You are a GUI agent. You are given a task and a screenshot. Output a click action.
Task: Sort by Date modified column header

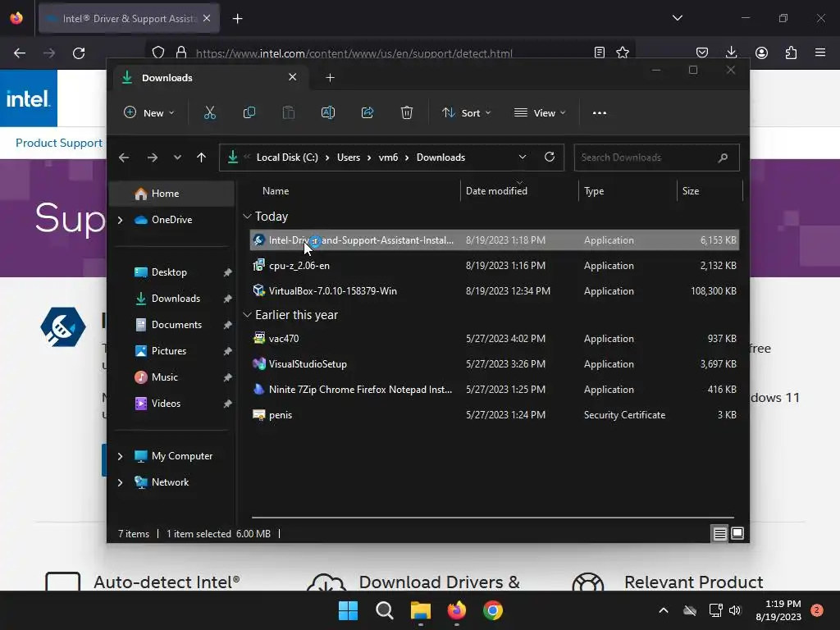point(496,190)
